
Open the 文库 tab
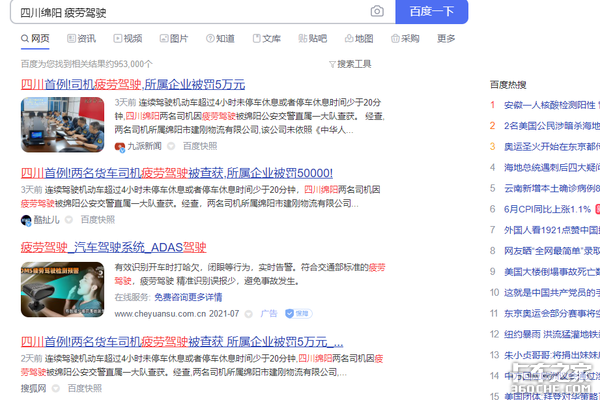tap(267, 38)
